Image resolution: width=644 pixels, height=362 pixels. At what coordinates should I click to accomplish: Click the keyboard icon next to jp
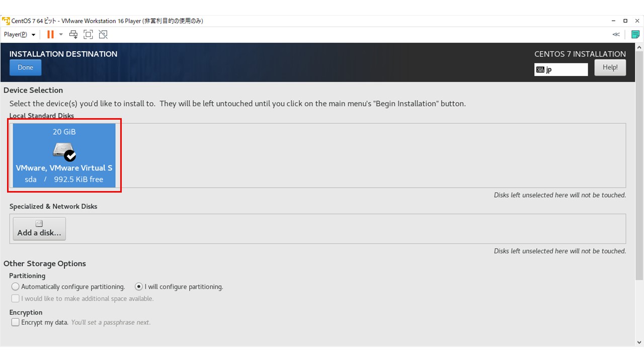tap(540, 69)
